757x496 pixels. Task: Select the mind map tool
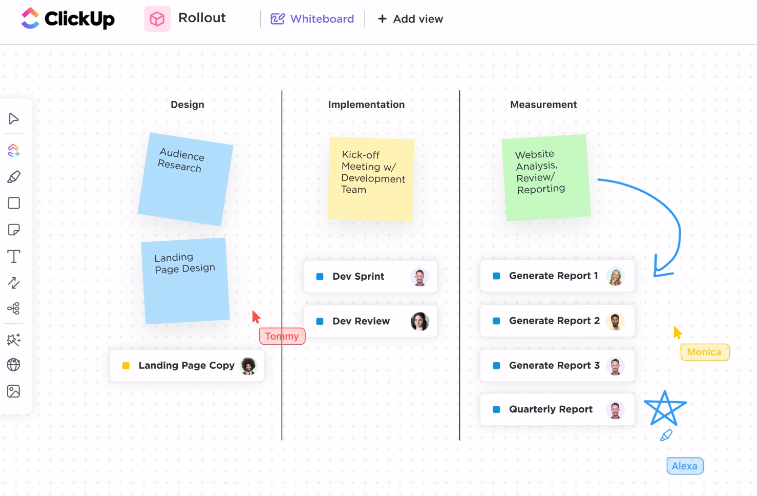14,309
